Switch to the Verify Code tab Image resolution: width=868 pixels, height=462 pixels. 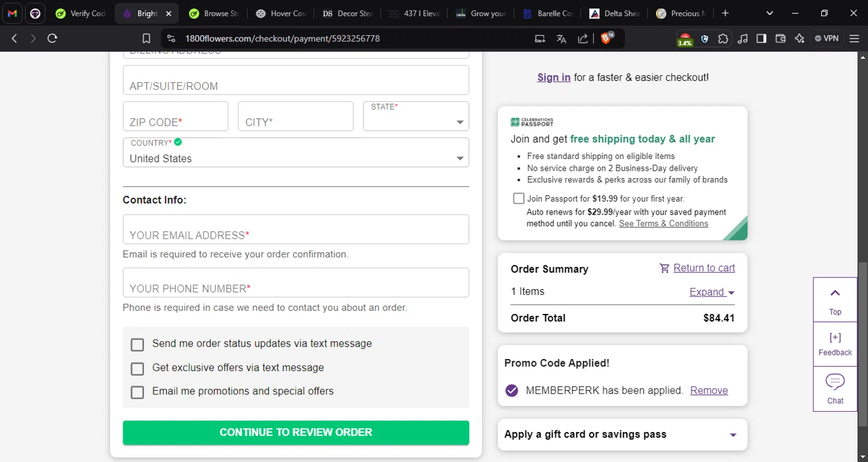pyautogui.click(x=81, y=13)
